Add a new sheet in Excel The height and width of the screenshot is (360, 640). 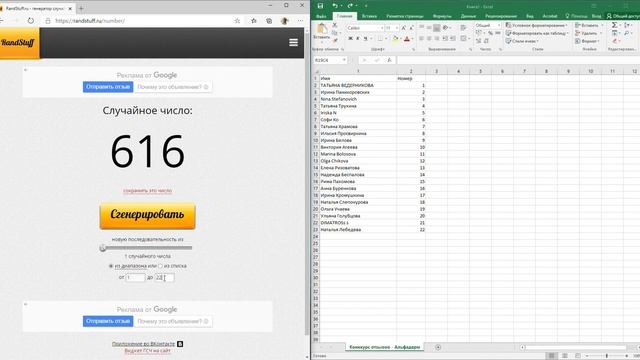(x=438, y=347)
